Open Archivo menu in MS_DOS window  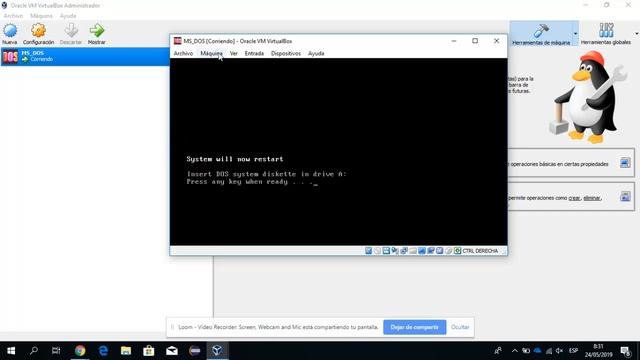(183, 53)
